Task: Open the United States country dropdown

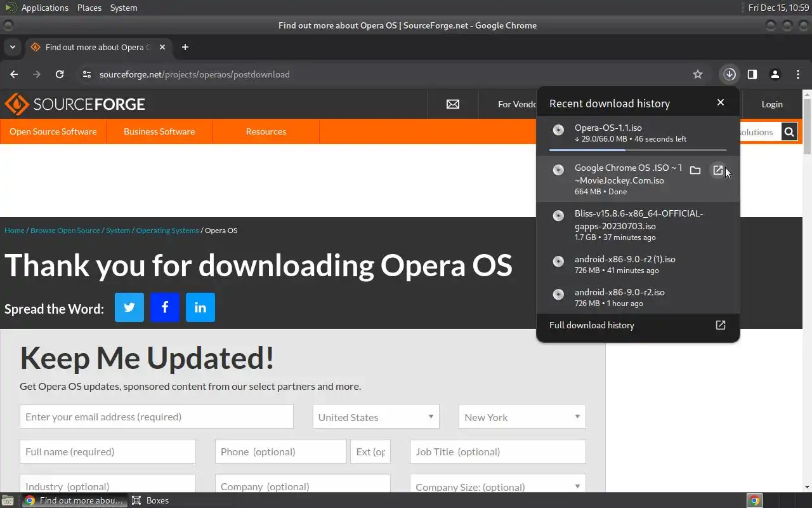Action: (376, 417)
